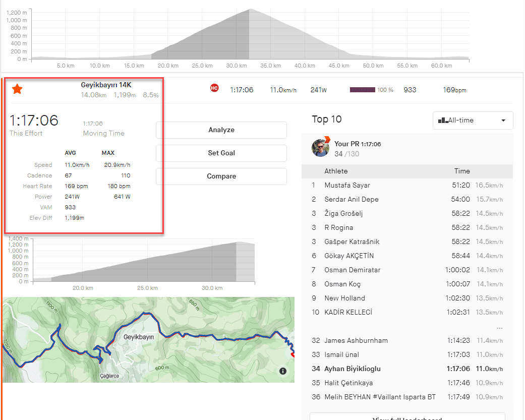
Task: Open Gökay AKÇETİN athlete profile
Action: click(x=349, y=256)
